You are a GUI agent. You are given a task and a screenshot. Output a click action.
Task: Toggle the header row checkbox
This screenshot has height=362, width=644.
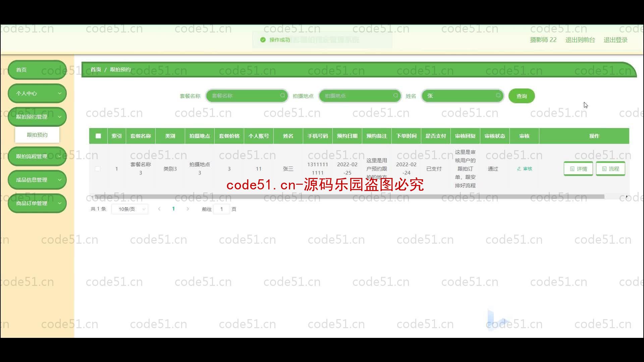[x=98, y=136]
